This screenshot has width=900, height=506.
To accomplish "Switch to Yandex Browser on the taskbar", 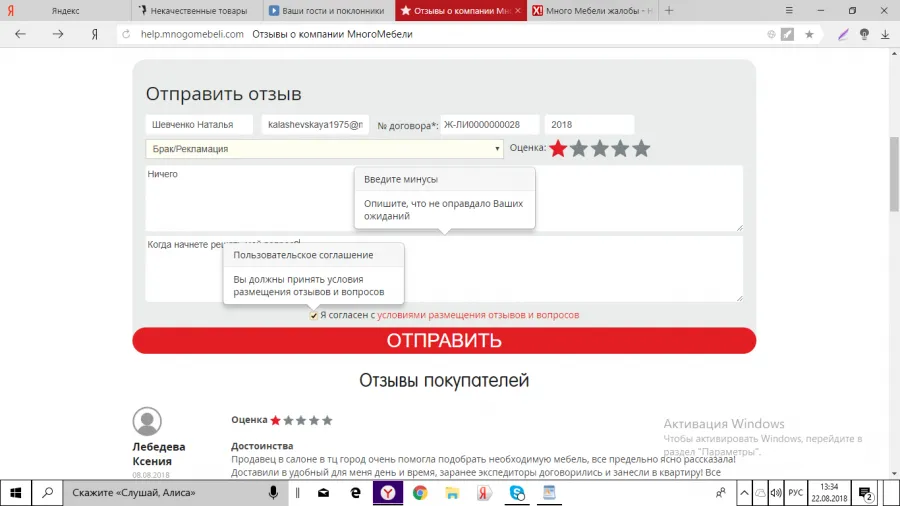I will [388, 492].
